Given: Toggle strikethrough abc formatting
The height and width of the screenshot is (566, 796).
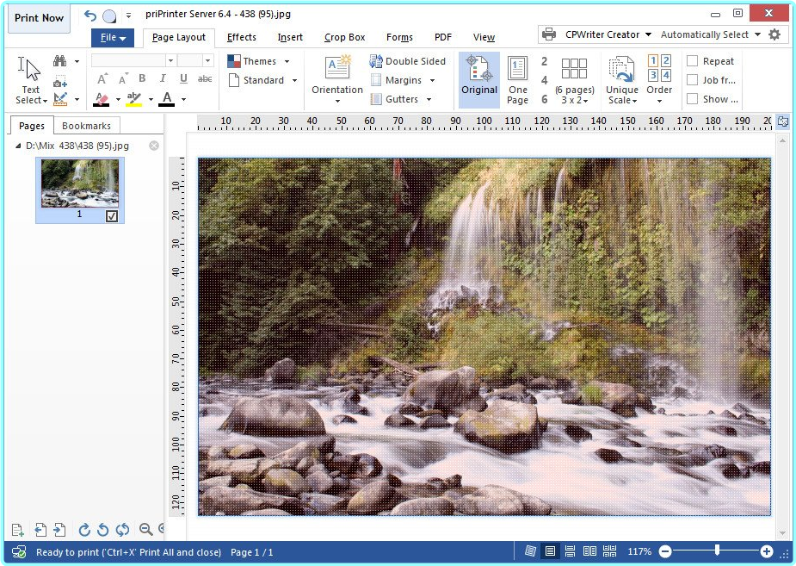Looking at the screenshot, I should click(205, 79).
